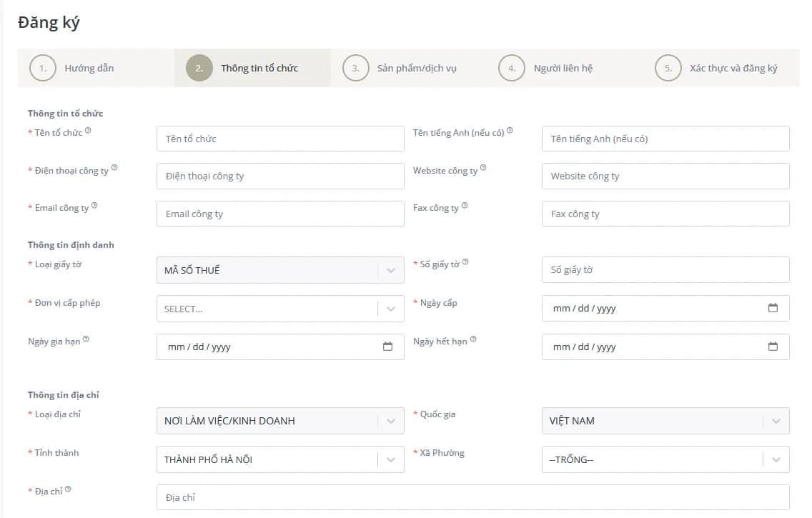
Task: Switch to Thông tin tổ chức step
Action: (252, 68)
